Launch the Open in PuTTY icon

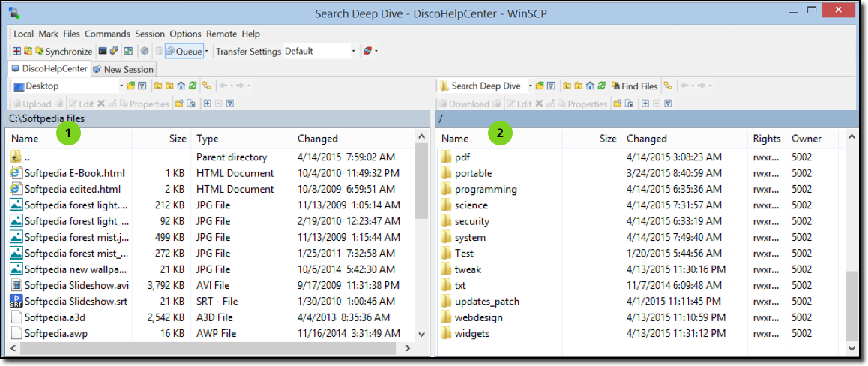pos(114,51)
